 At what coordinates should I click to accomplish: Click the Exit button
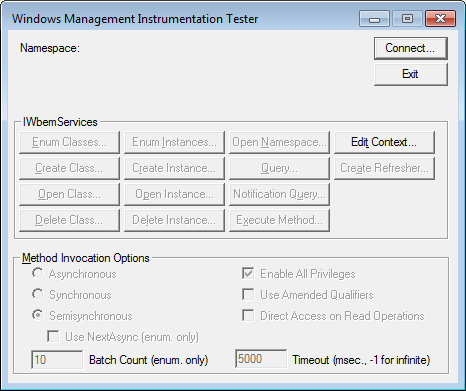click(411, 74)
